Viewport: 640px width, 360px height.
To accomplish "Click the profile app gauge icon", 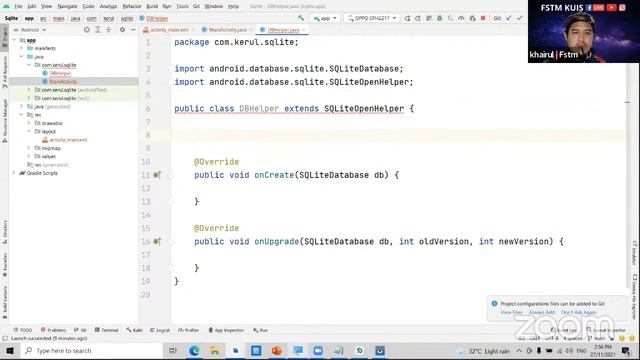I will pyautogui.click(x=461, y=18).
